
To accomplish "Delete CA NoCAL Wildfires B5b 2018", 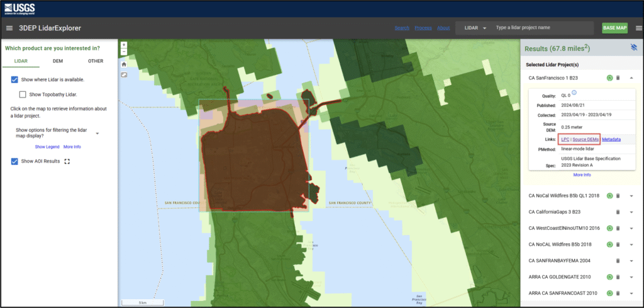I will 618,244.
